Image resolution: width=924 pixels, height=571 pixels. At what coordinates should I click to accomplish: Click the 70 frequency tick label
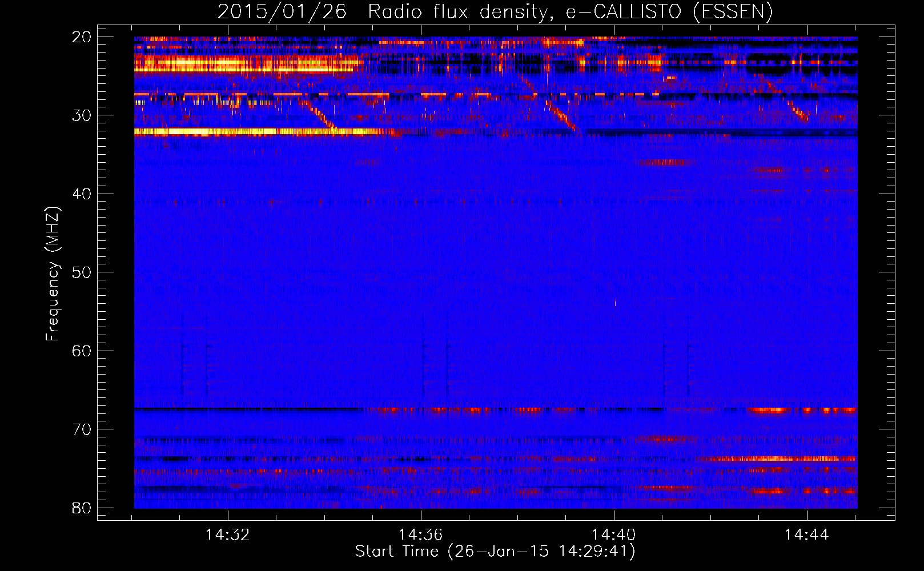[82, 429]
